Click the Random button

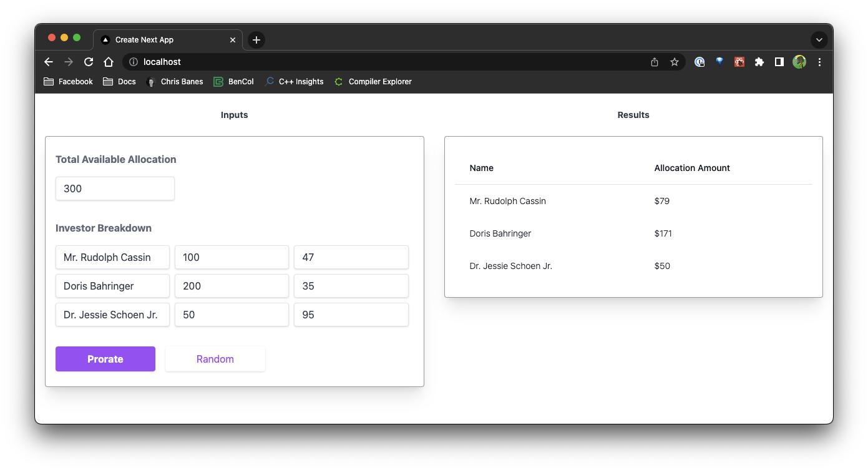(215, 359)
